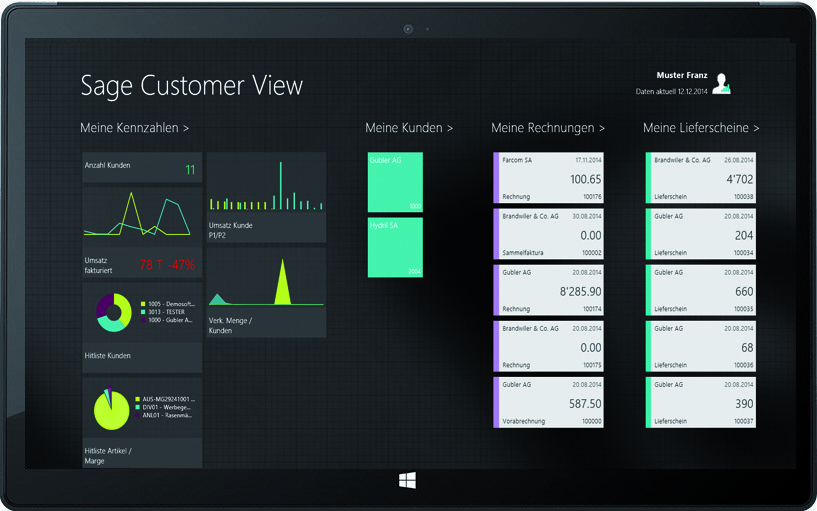Open Gubler AG Lieferschein 100035
This screenshot has height=511, width=817.
[700, 290]
